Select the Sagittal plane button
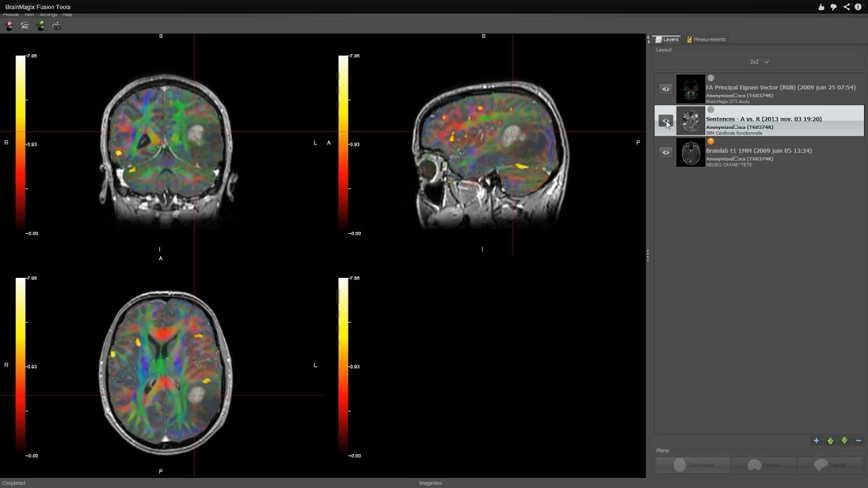This screenshot has width=868, height=488. [x=830, y=465]
